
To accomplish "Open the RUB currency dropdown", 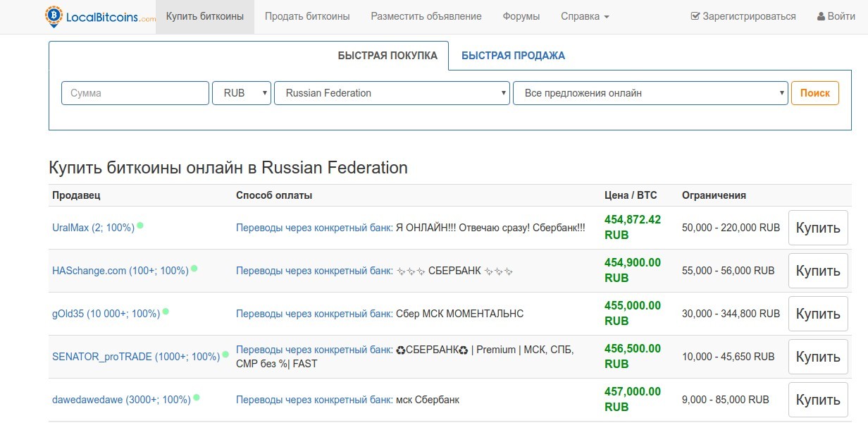I will pyautogui.click(x=242, y=93).
